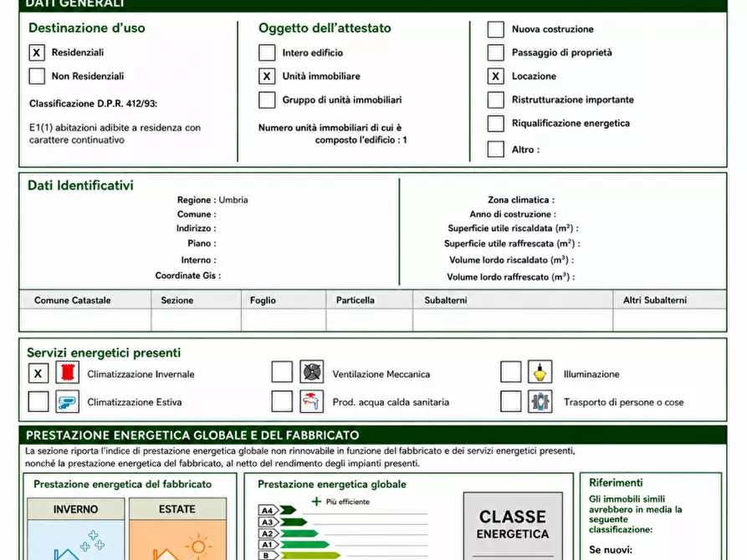747x560 pixels.
Task: Click the empty cell under Foglio
Action: tap(284, 319)
